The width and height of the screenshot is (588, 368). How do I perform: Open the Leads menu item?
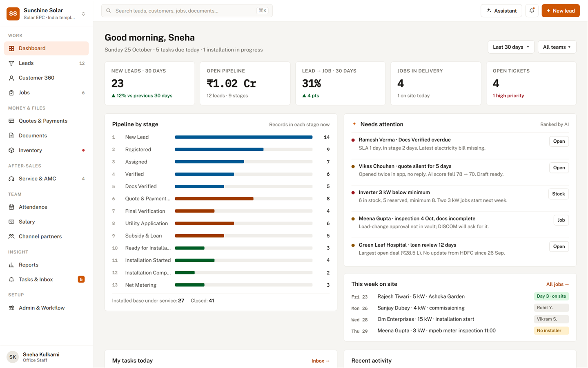pos(46,63)
